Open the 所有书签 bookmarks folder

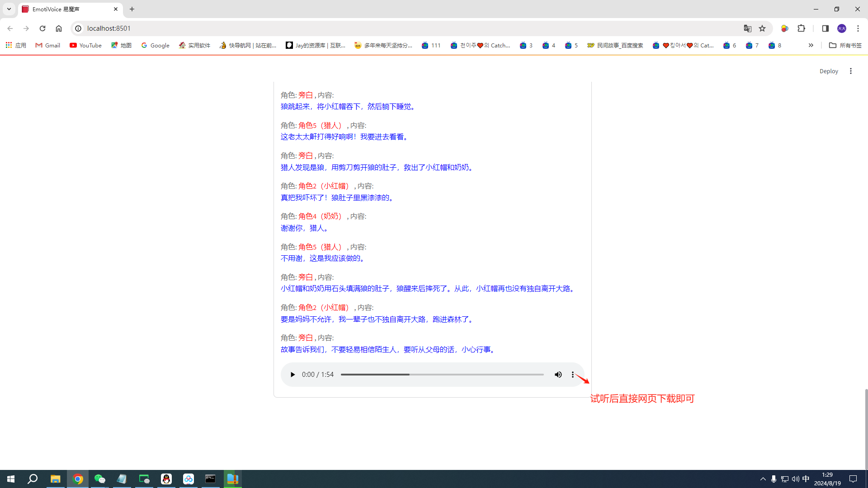pos(845,45)
